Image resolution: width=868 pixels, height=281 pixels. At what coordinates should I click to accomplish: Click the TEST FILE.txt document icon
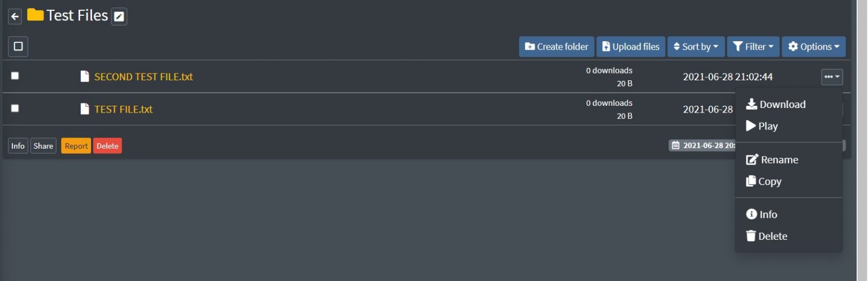[x=85, y=109]
